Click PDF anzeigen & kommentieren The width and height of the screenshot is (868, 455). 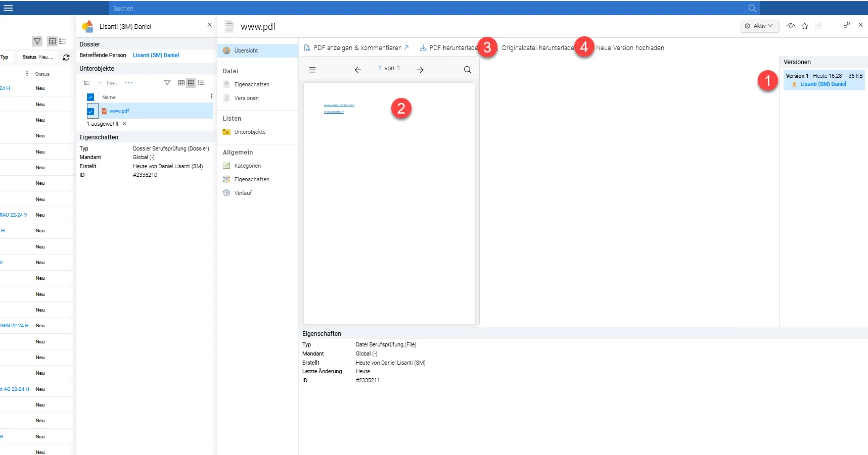click(x=356, y=48)
